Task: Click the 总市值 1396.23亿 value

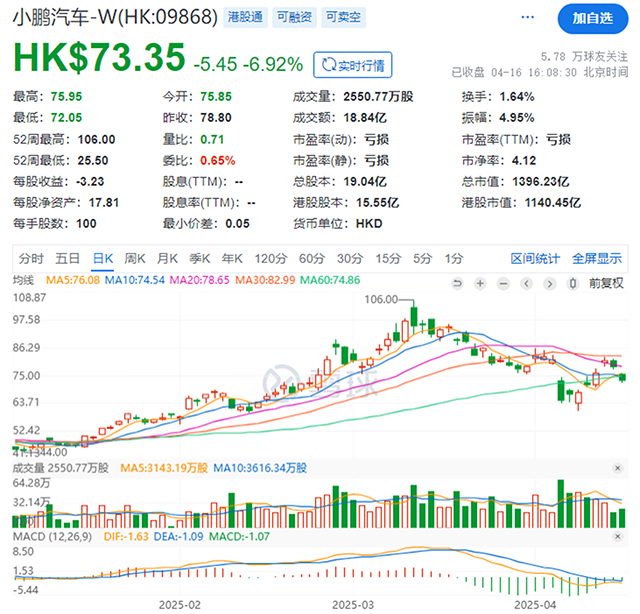Action: (x=541, y=181)
